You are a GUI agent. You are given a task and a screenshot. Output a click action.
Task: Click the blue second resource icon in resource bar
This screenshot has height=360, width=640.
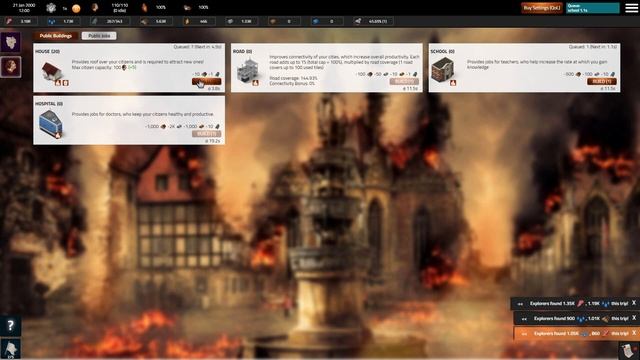tap(51, 21)
